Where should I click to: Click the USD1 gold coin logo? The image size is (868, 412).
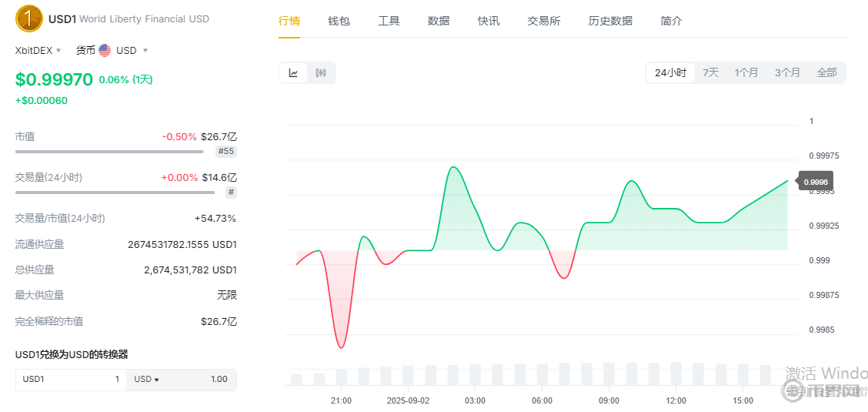click(29, 18)
